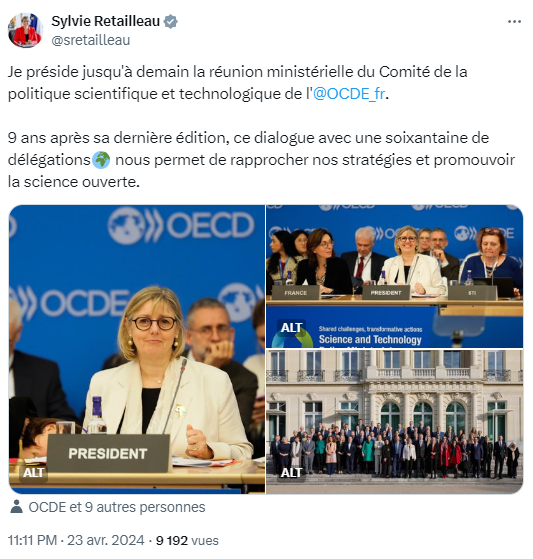Open the OCDE et 9 autres personnes list

point(117,507)
